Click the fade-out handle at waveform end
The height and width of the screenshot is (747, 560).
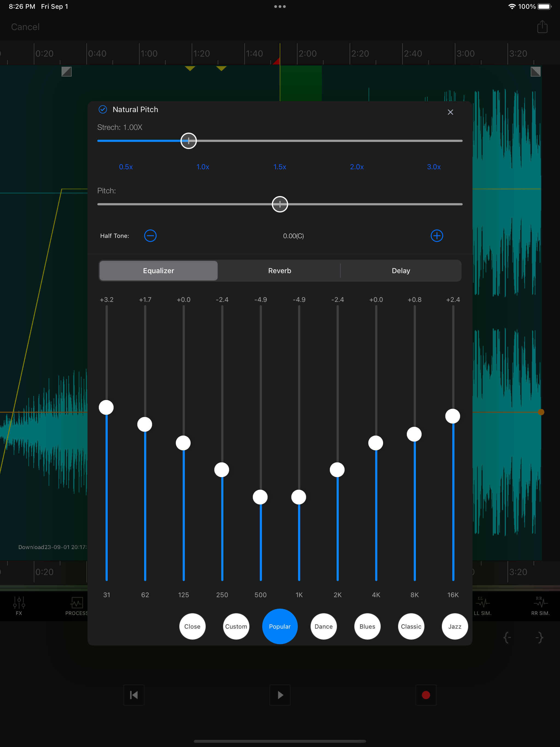click(x=536, y=72)
